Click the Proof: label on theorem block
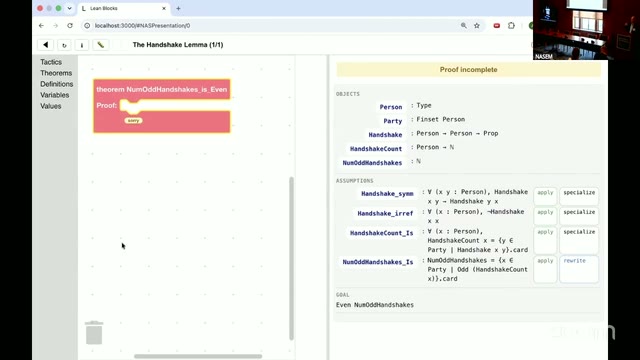Screen dimensions: 640x360 click(x=107, y=105)
